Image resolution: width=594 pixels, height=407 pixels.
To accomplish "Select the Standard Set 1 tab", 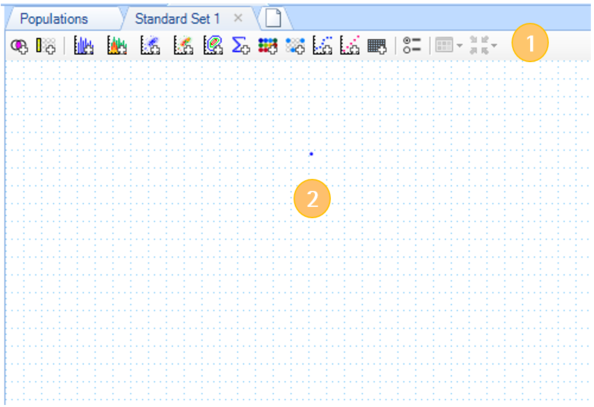I will 177,19.
